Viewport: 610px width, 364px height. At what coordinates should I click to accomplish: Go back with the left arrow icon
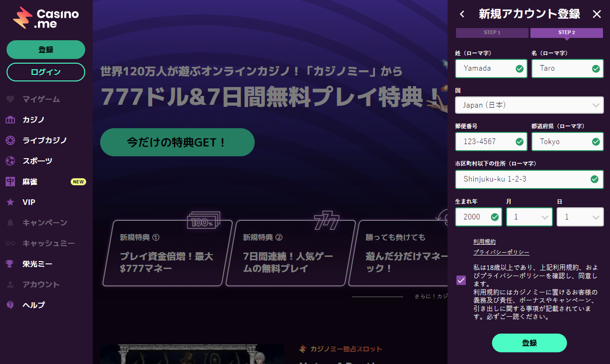coord(462,14)
